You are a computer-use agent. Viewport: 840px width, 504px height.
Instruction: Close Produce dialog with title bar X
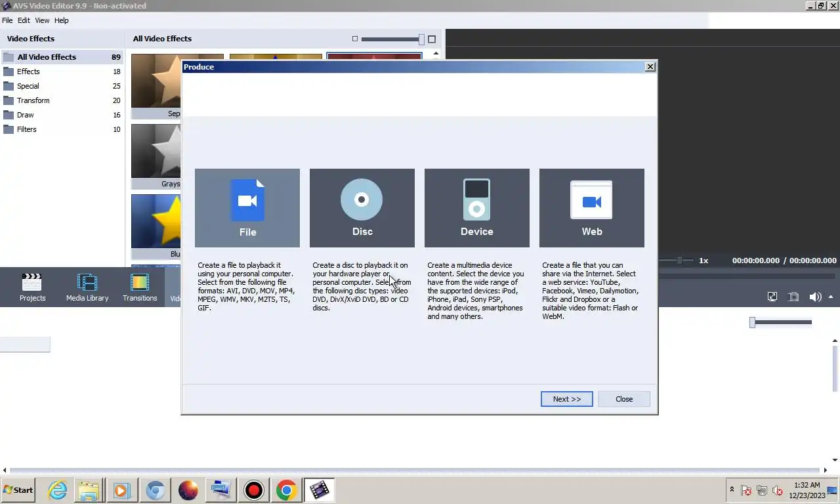point(650,66)
